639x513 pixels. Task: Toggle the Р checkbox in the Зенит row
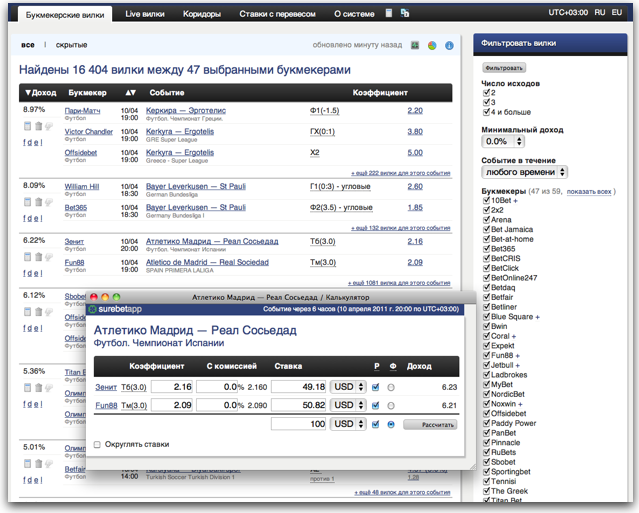pos(376,387)
